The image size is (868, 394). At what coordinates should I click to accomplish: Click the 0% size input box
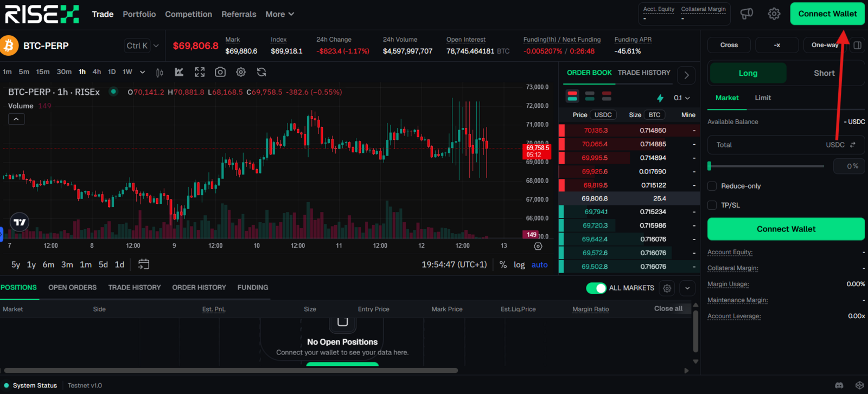848,166
